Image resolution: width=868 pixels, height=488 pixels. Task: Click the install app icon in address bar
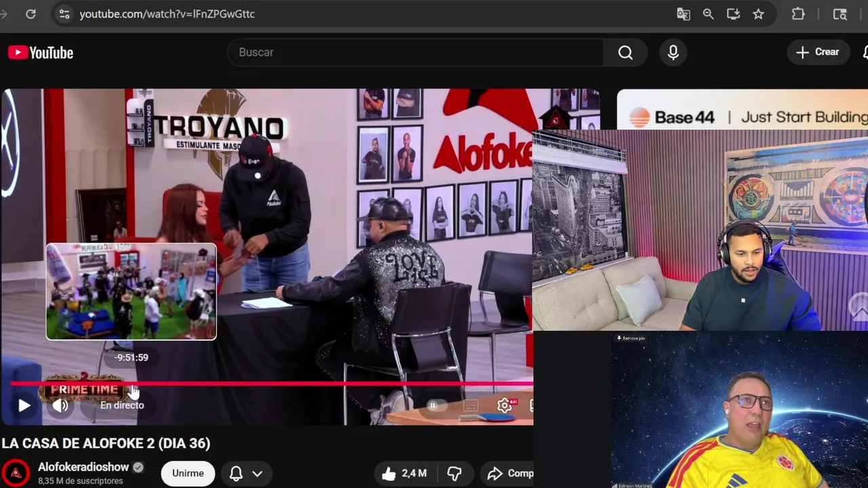tap(733, 14)
